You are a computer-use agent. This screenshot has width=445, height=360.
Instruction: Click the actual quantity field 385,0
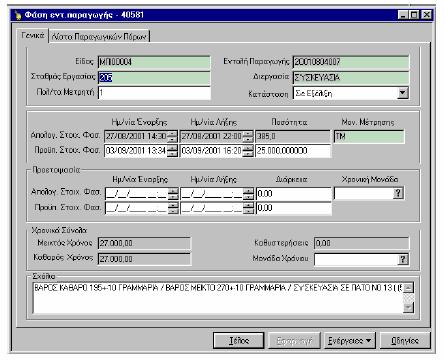coord(293,136)
